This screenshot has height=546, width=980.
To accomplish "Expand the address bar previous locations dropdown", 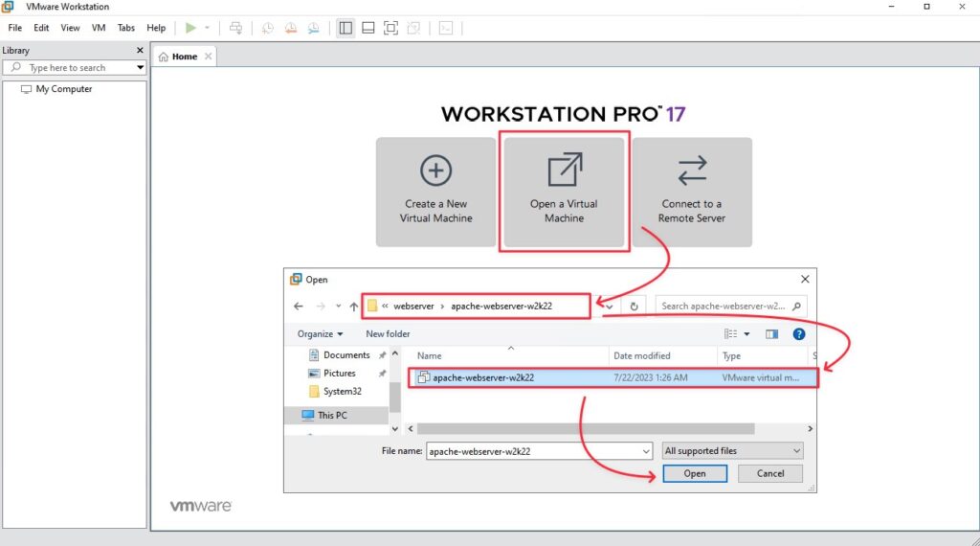I will point(610,307).
